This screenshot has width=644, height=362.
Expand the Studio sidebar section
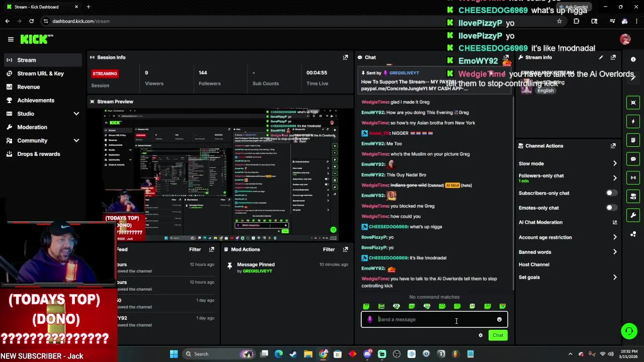tap(76, 114)
